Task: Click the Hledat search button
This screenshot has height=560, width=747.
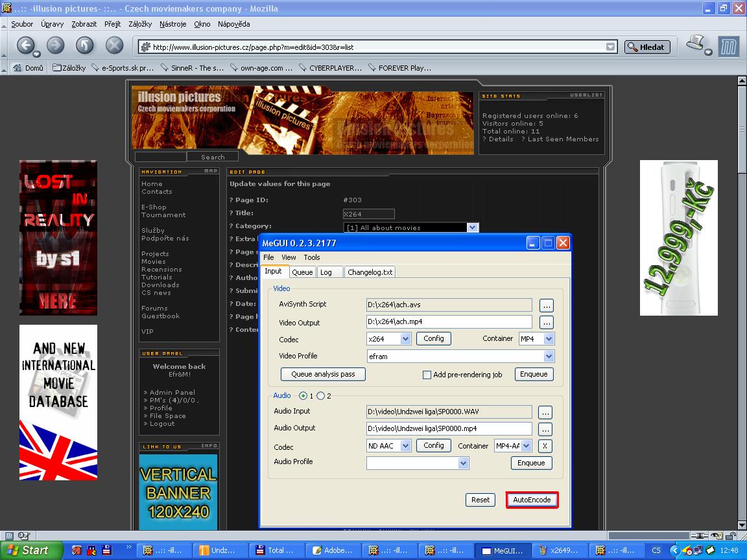Action: (x=647, y=47)
